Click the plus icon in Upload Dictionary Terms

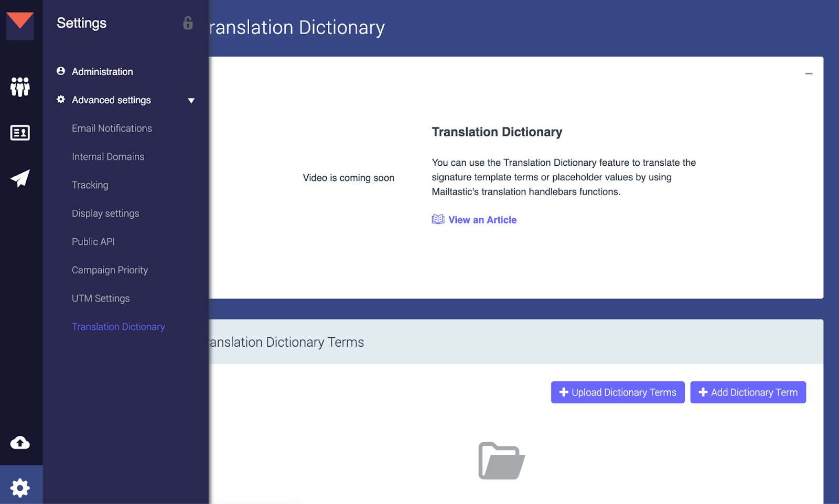point(564,392)
